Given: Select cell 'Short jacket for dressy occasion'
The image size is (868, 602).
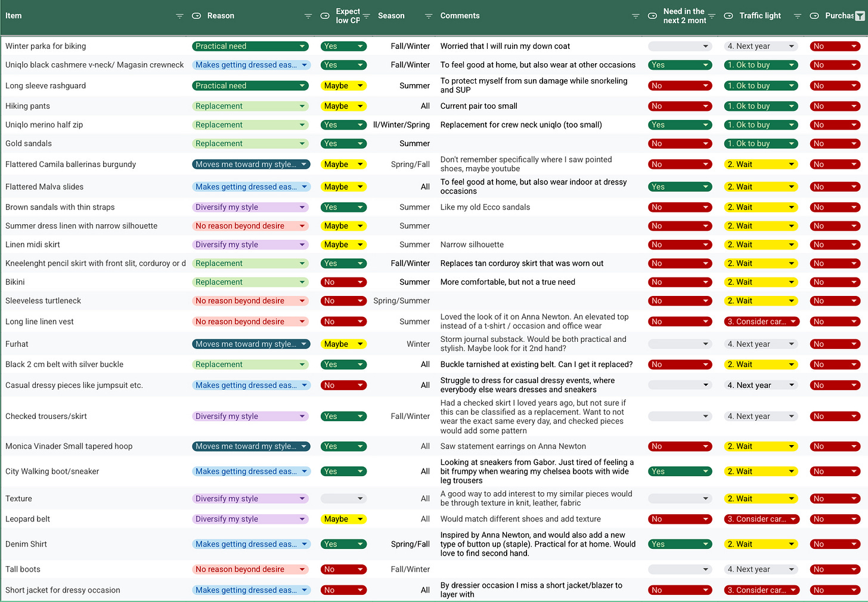Looking at the screenshot, I should [x=63, y=590].
